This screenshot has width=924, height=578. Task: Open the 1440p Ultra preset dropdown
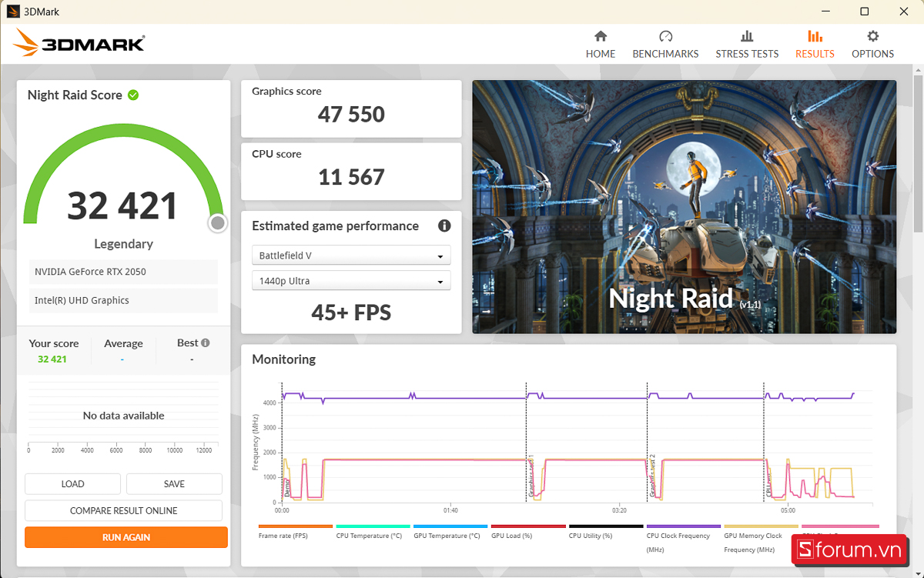[351, 281]
